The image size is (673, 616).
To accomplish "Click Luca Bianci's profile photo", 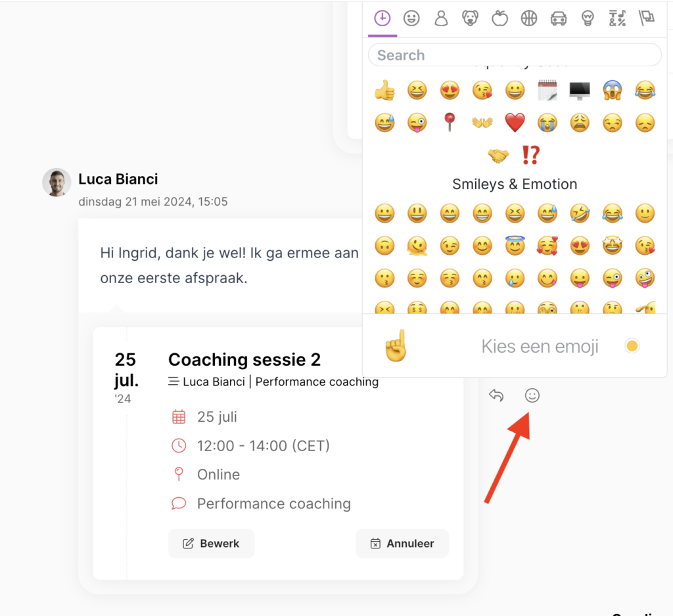I will pos(57,183).
